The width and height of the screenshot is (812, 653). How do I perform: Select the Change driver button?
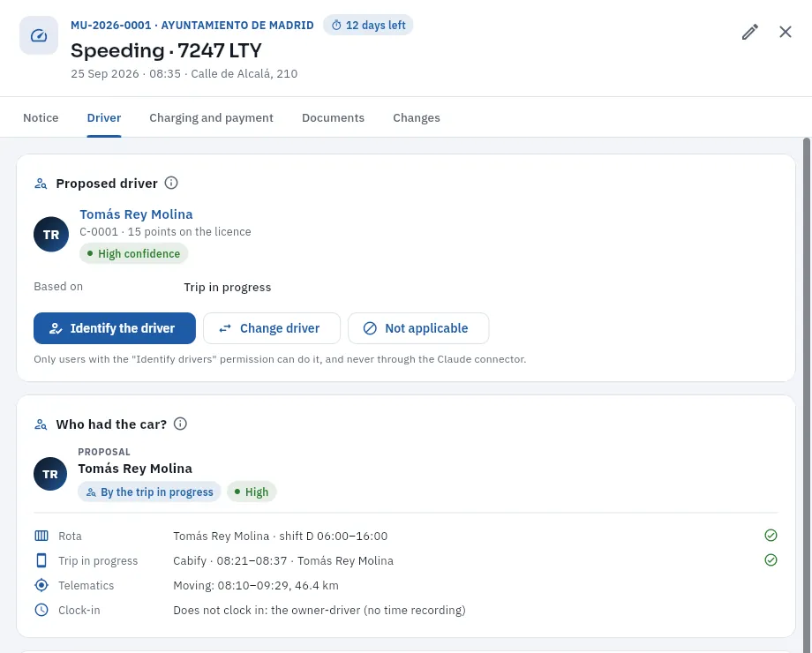[272, 328]
